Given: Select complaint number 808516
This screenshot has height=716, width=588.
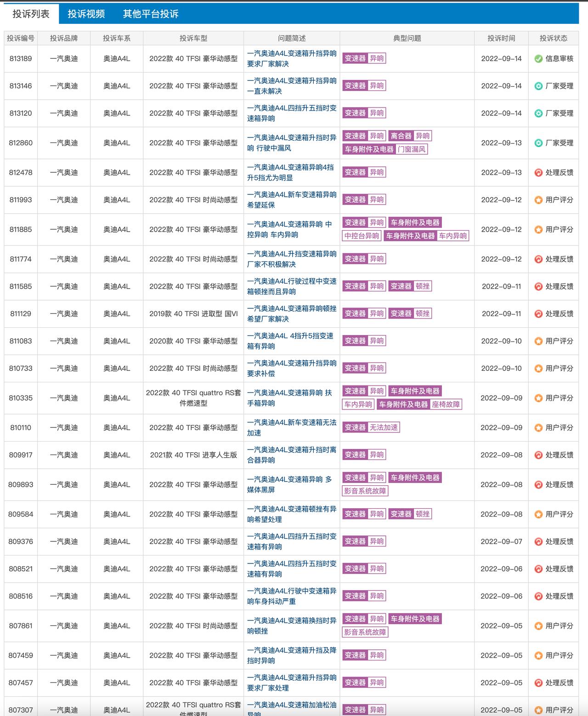Looking at the screenshot, I should (21, 596).
